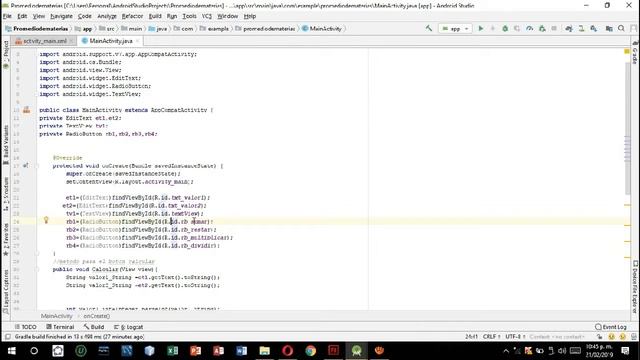Open the Help menu

250,16
